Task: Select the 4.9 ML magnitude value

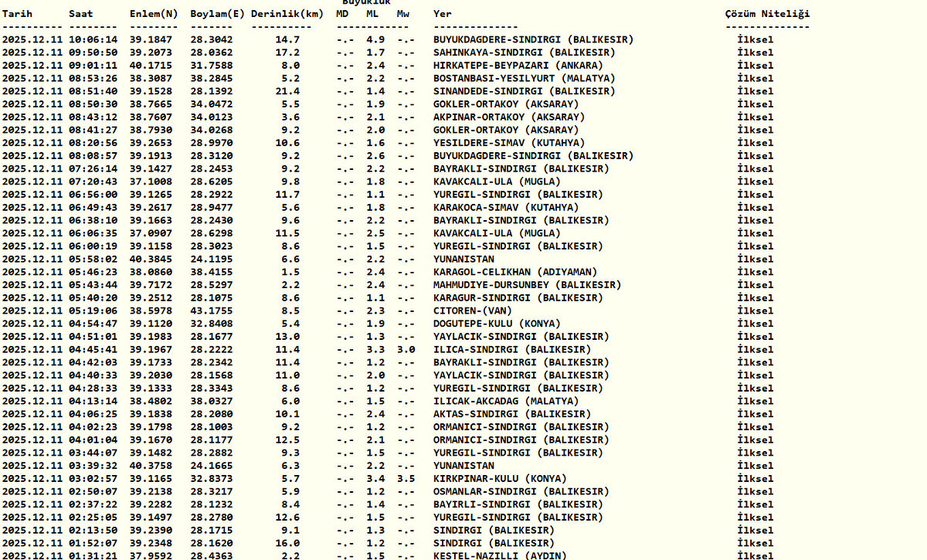Action: (375, 39)
